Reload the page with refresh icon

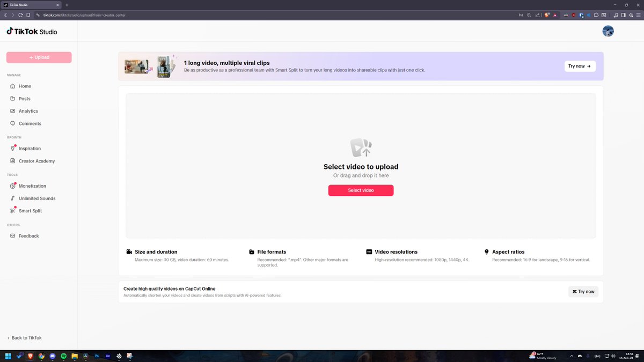pyautogui.click(x=20, y=15)
